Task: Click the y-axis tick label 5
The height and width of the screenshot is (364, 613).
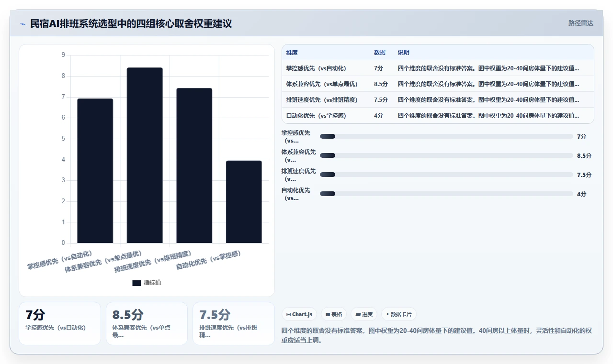Action: click(x=63, y=139)
